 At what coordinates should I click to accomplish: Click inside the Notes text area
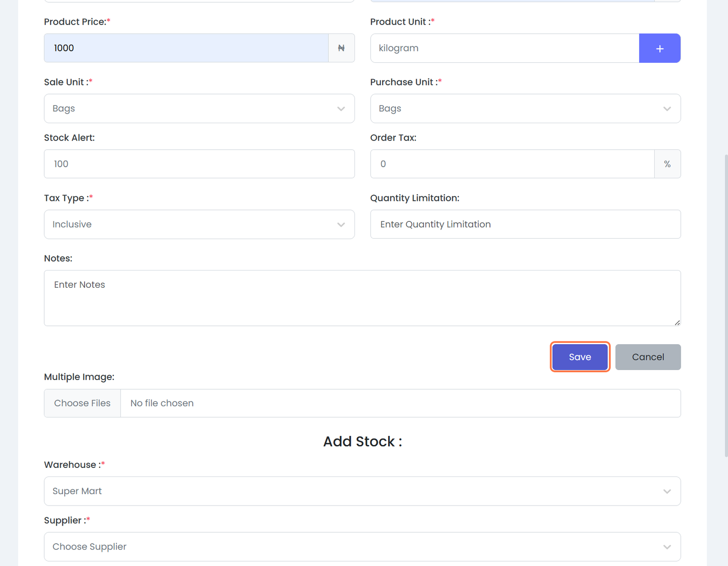pyautogui.click(x=362, y=298)
